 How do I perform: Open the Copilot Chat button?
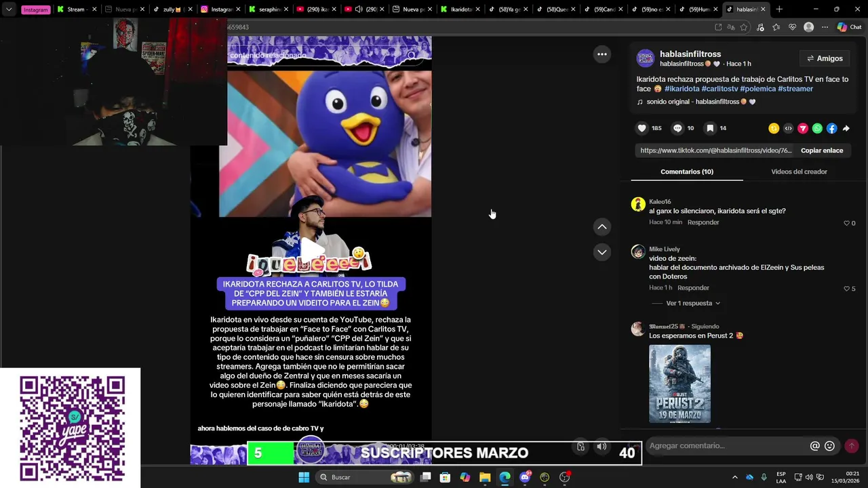click(849, 27)
